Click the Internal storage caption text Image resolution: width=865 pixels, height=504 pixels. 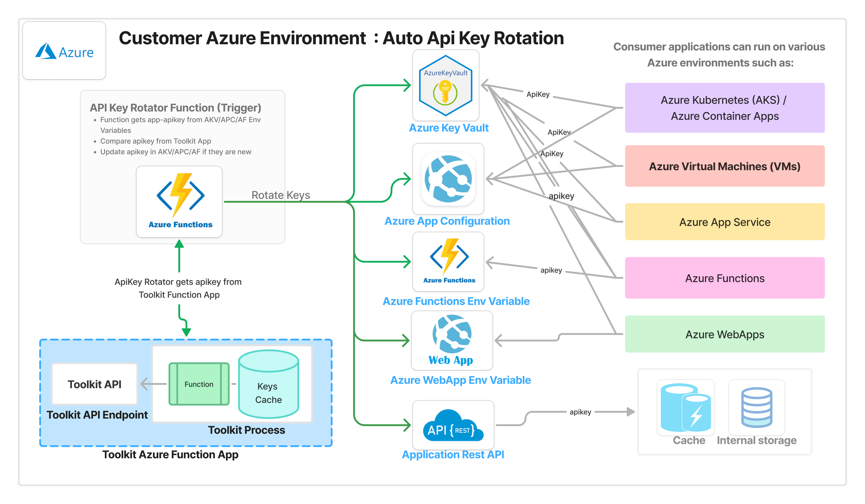(757, 440)
